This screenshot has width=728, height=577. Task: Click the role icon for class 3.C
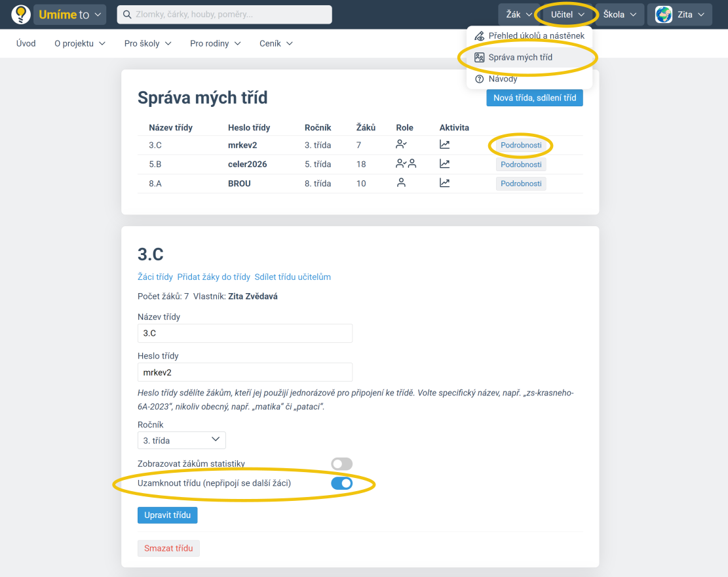pyautogui.click(x=402, y=144)
